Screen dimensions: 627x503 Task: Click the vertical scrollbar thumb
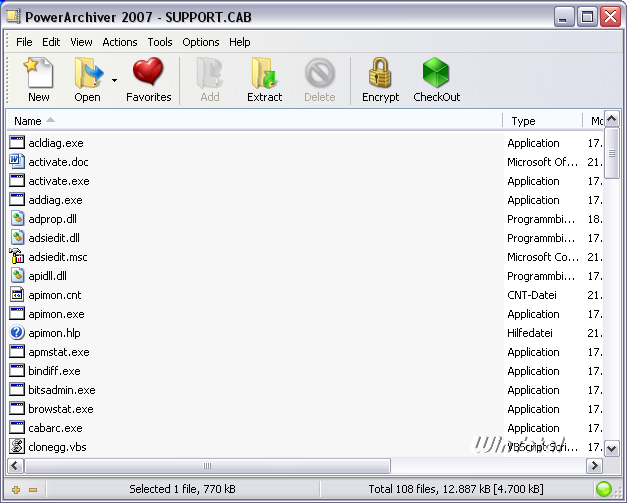[611, 153]
